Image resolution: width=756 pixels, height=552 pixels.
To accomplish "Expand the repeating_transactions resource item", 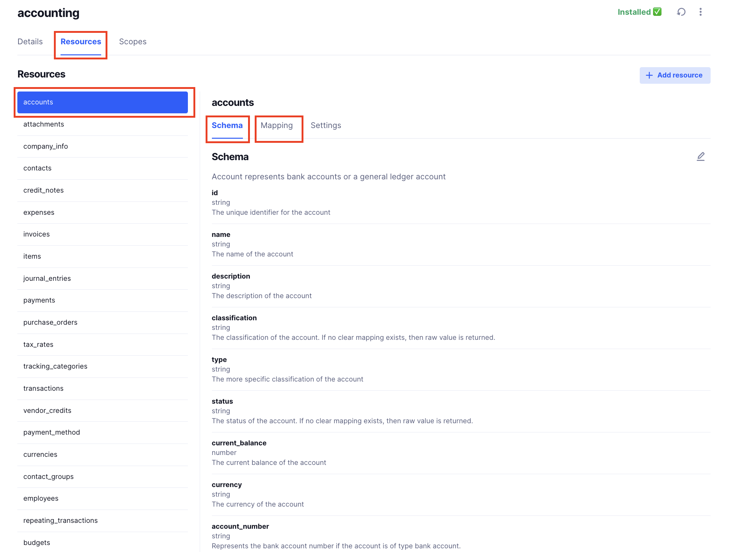I will tap(61, 520).
